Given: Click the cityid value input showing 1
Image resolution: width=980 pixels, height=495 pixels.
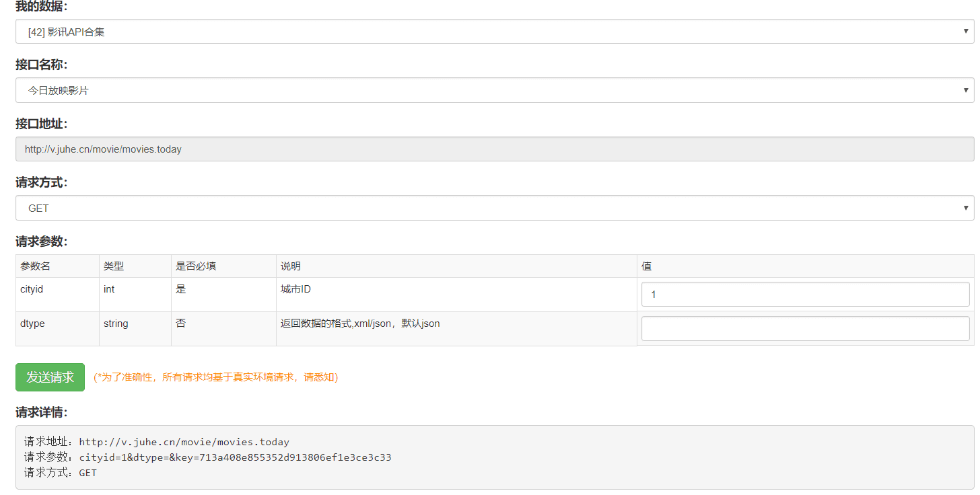Looking at the screenshot, I should pyautogui.click(x=805, y=294).
